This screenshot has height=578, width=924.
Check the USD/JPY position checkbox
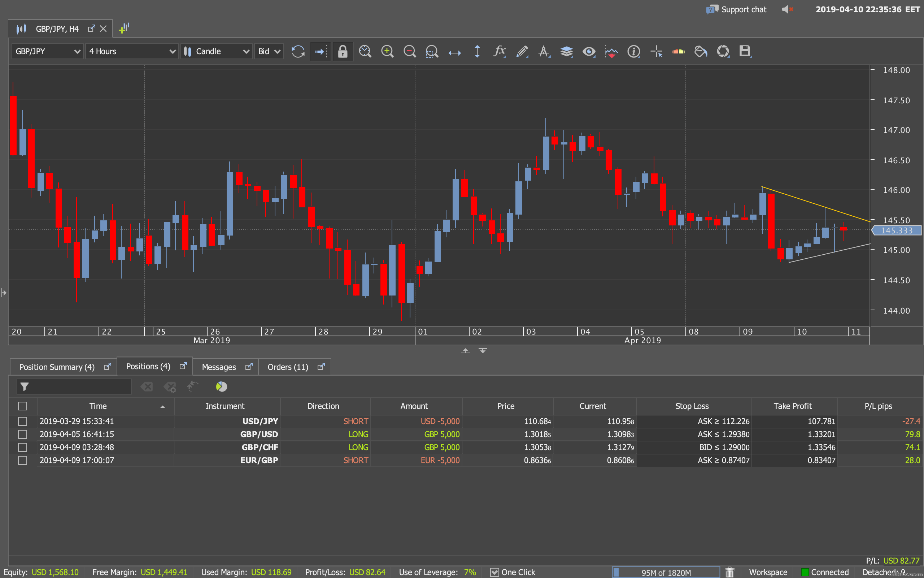[x=22, y=421]
